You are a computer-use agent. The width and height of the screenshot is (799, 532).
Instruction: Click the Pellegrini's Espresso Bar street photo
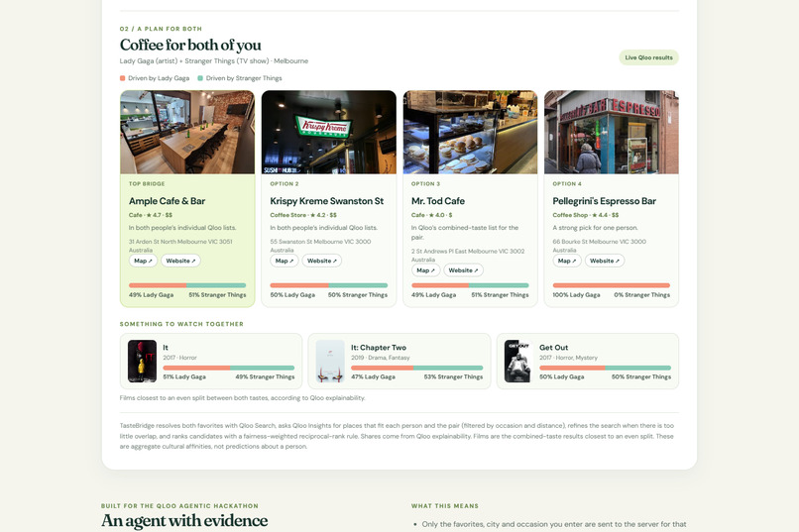(x=612, y=133)
